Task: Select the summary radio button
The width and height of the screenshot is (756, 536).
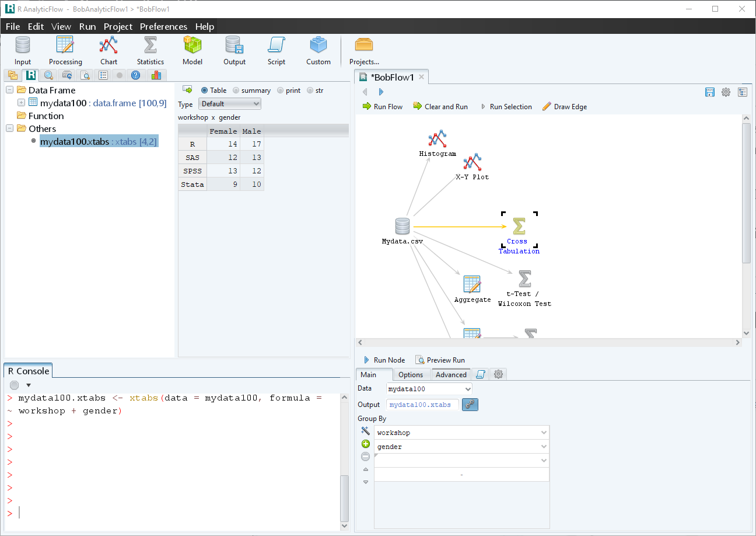Action: tap(236, 91)
